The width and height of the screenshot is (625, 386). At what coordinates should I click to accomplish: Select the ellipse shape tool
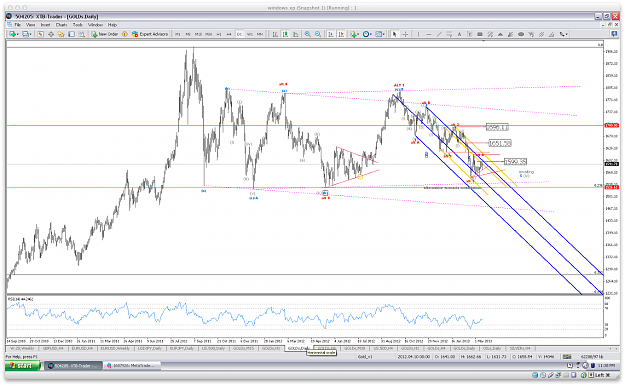tap(521, 34)
